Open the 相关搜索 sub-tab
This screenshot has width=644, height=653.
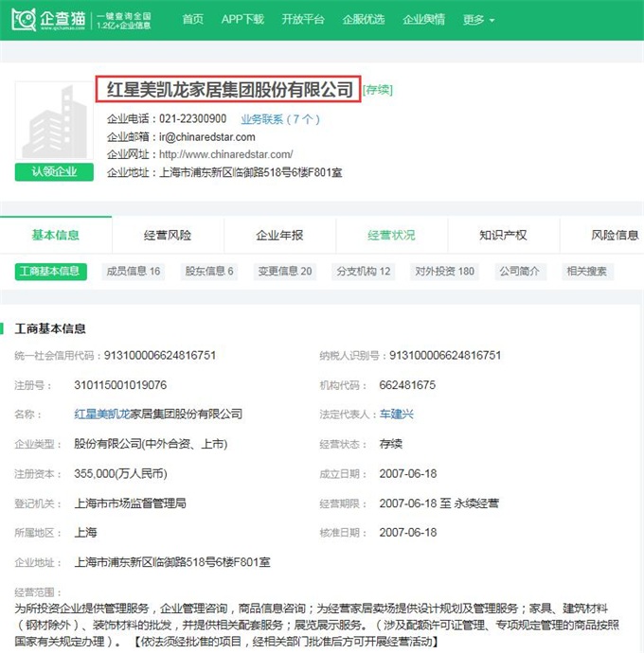click(587, 272)
